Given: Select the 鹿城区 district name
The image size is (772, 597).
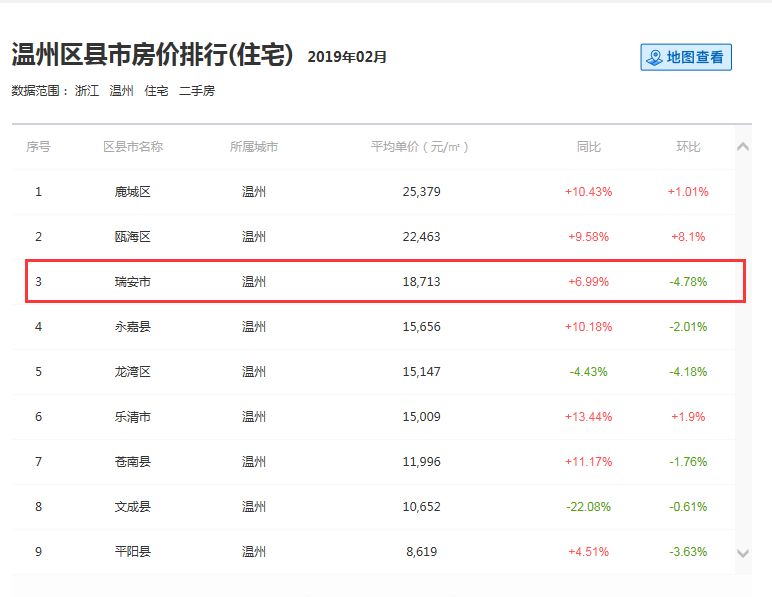Looking at the screenshot, I should pyautogui.click(x=132, y=191).
